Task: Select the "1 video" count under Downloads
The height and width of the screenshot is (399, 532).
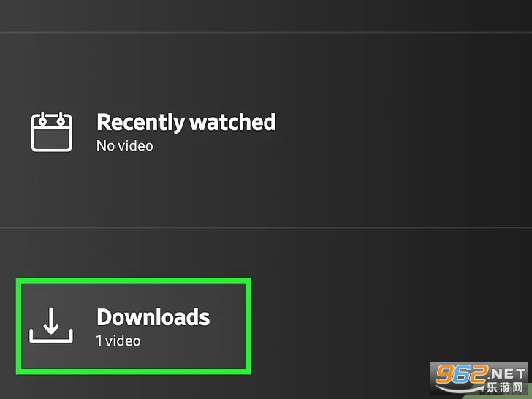Action: tap(118, 341)
